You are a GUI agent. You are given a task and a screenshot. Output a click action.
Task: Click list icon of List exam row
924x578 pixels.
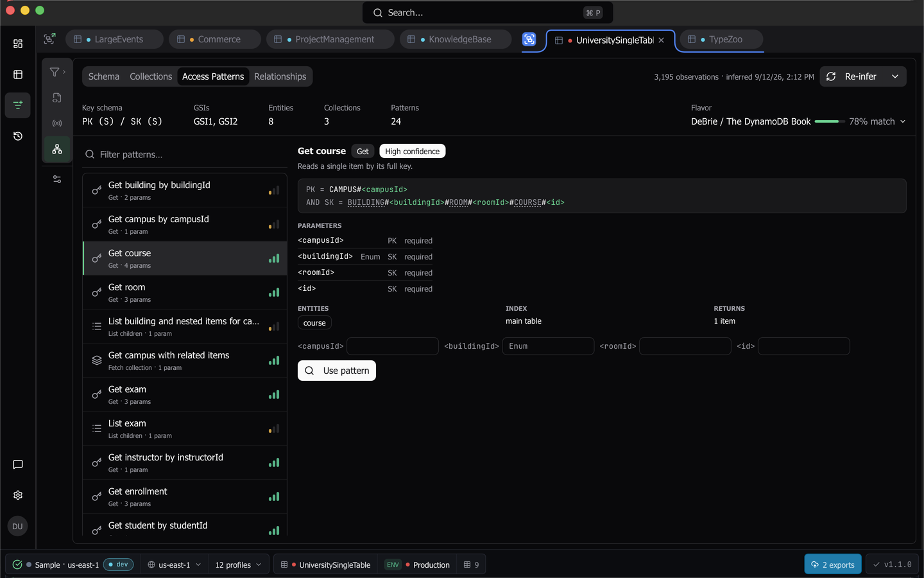click(97, 428)
